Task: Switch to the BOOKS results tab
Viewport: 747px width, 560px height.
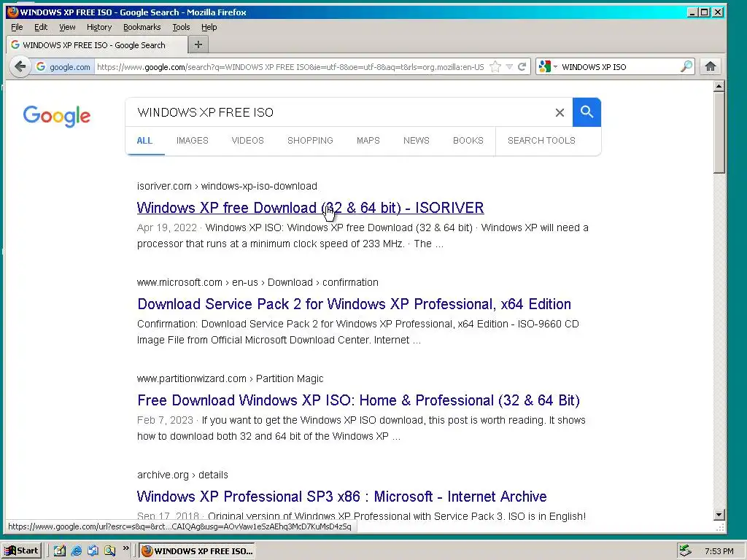Action: click(468, 141)
